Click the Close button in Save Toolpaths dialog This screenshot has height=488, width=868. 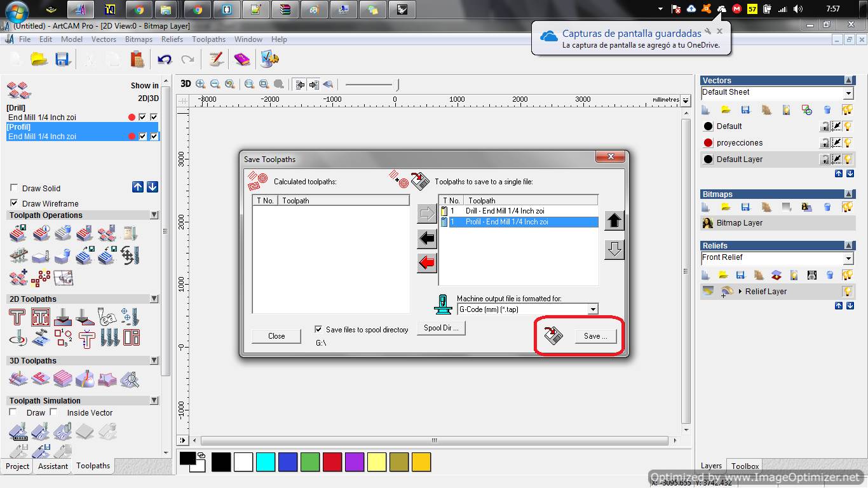tap(276, 336)
